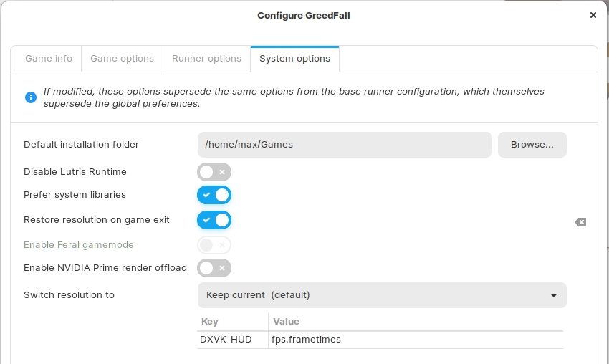This screenshot has height=364, width=609.
Task: Close the Configure GreedFall dialog
Action: (x=593, y=15)
